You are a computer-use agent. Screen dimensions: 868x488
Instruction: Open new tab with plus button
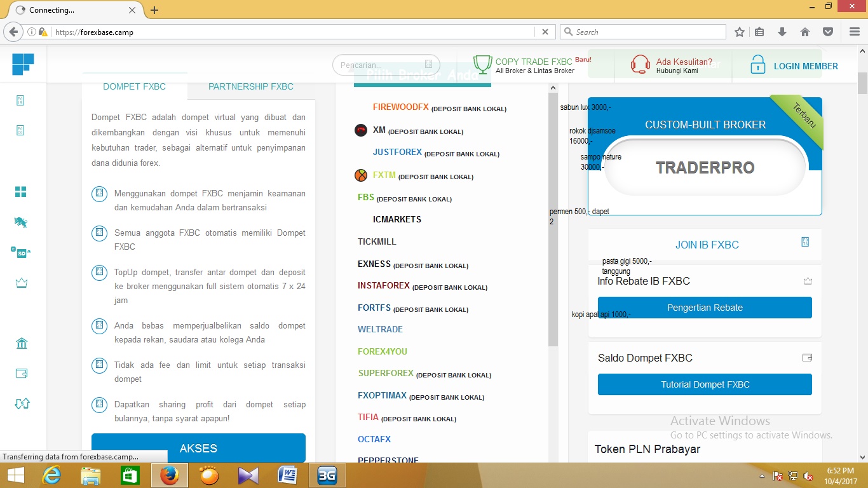(154, 10)
